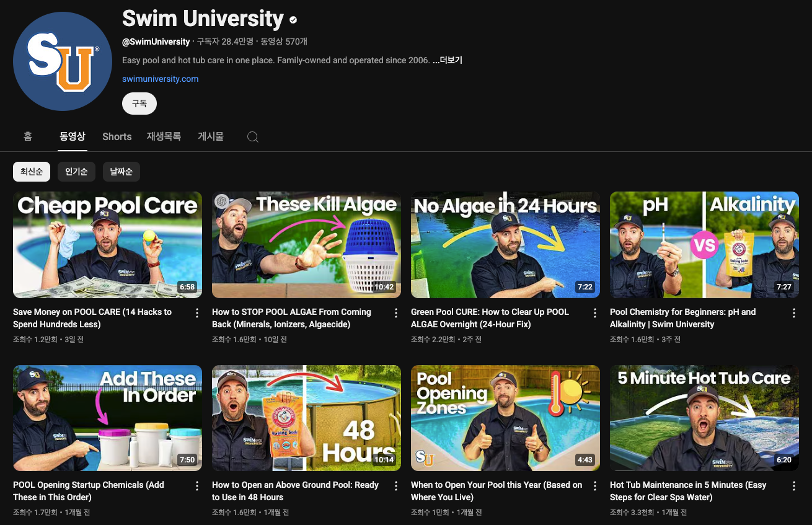Image resolution: width=812 pixels, height=525 pixels.
Task: Open the swimuniversity.com link
Action: [161, 79]
